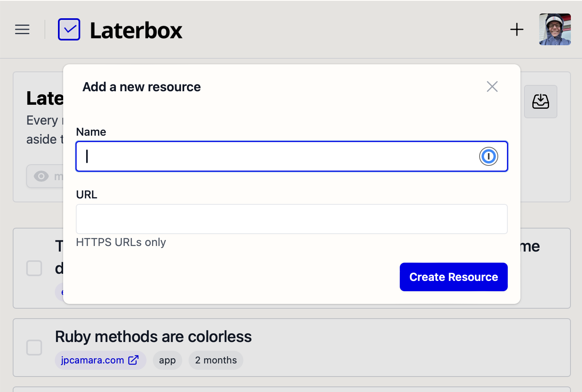
Task: Click the Laterbox checkmark logo
Action: 69,29
